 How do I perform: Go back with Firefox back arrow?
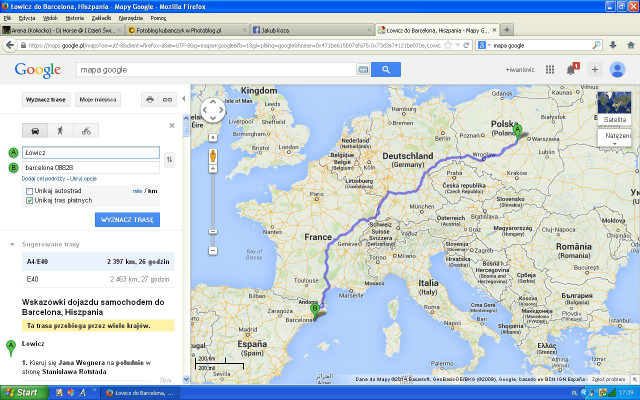(10, 45)
